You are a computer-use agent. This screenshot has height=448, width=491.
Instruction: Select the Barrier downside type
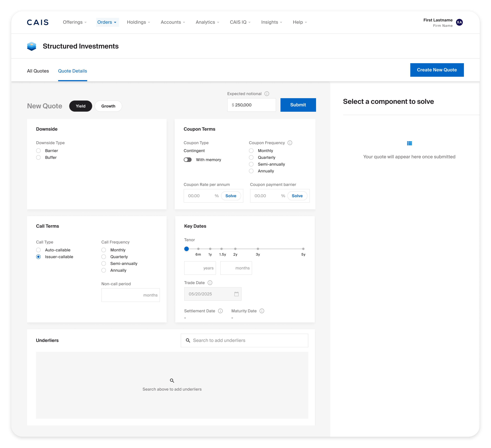tap(39, 151)
